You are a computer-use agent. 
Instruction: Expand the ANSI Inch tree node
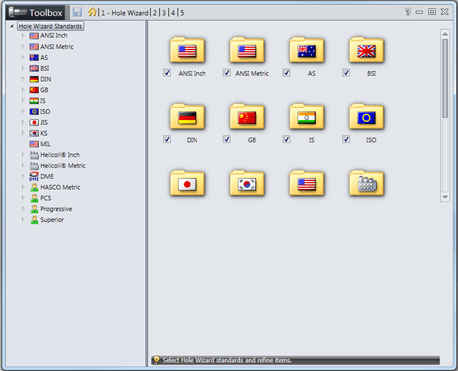click(23, 35)
